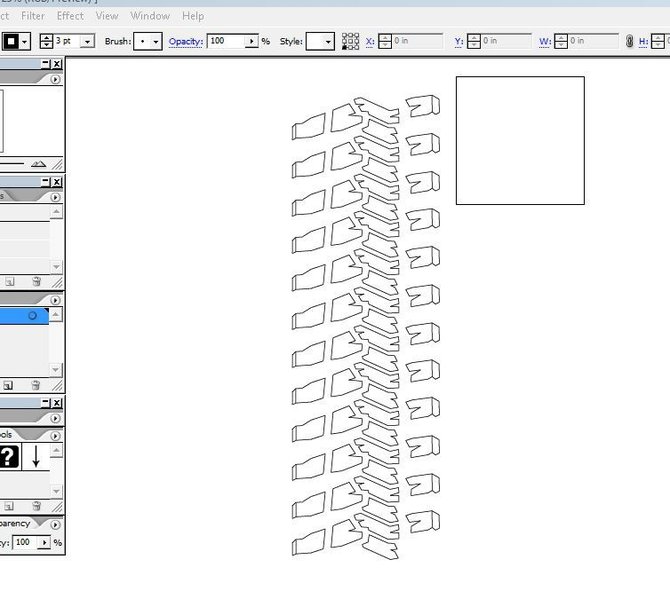This screenshot has height=599, width=670.
Task: Click new item icon in panel between Navigator and Layers
Action: click(9, 282)
